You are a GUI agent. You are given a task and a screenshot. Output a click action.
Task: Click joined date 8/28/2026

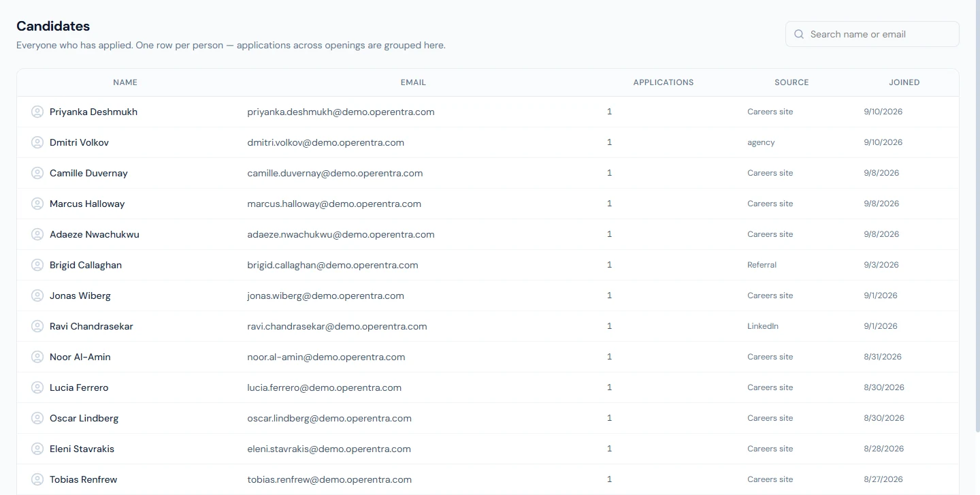tap(884, 449)
